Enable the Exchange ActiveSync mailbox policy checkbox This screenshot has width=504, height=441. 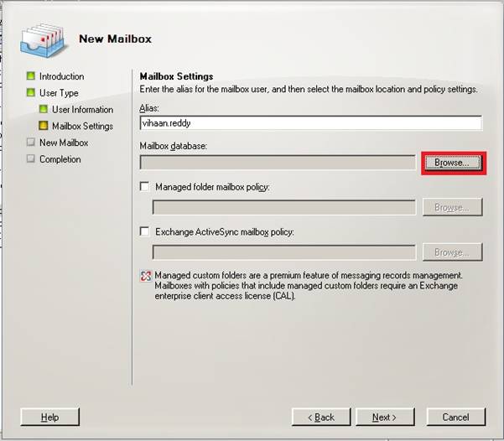pos(144,231)
